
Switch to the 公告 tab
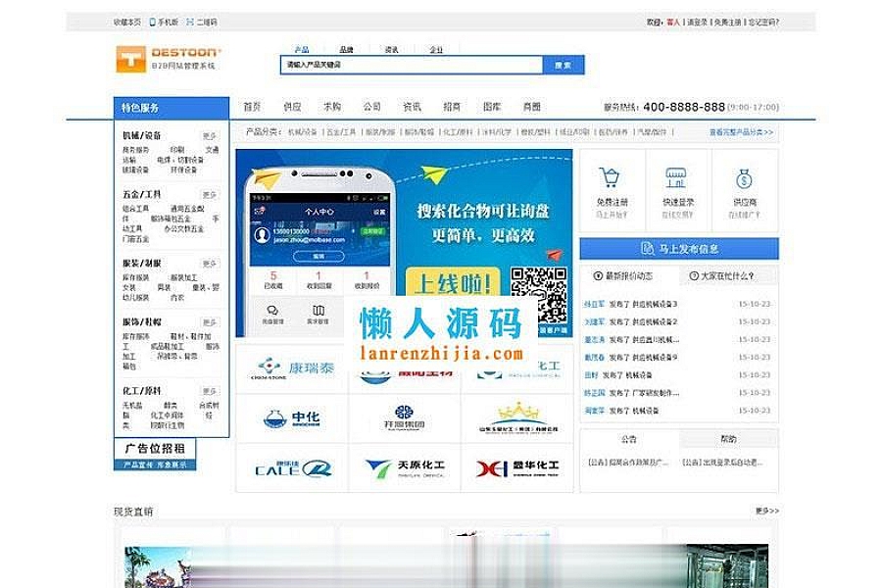(629, 439)
